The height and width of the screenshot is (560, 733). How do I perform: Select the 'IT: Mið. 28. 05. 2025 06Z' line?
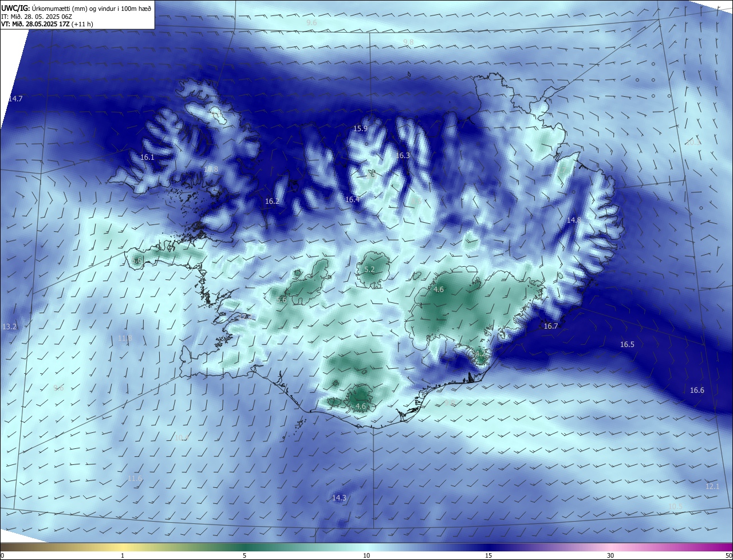(x=36, y=17)
